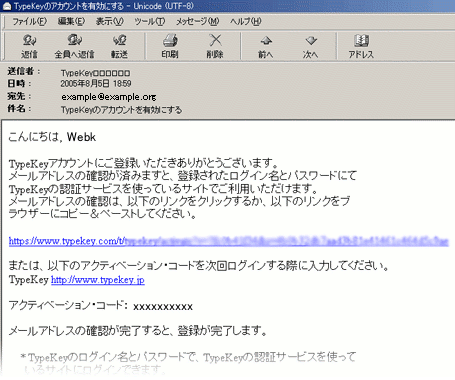Click the example@example.org recipient address
The height and width of the screenshot is (380, 455).
(x=109, y=97)
